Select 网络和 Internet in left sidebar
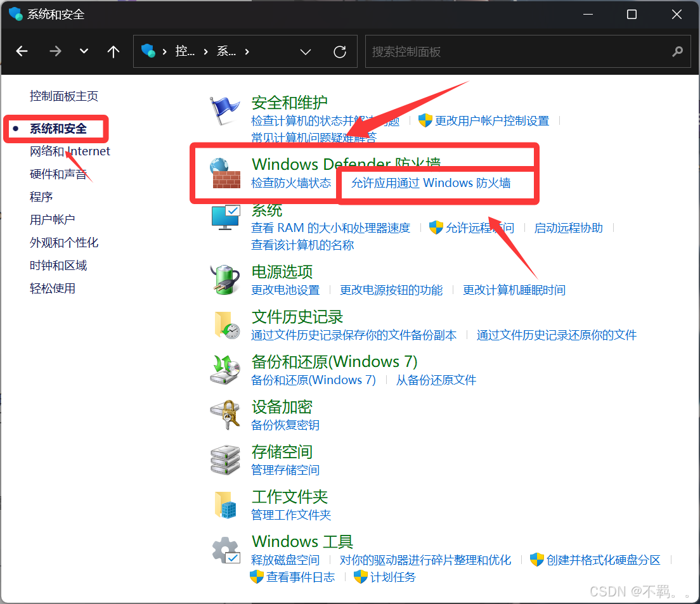The height and width of the screenshot is (604, 700). (x=70, y=151)
